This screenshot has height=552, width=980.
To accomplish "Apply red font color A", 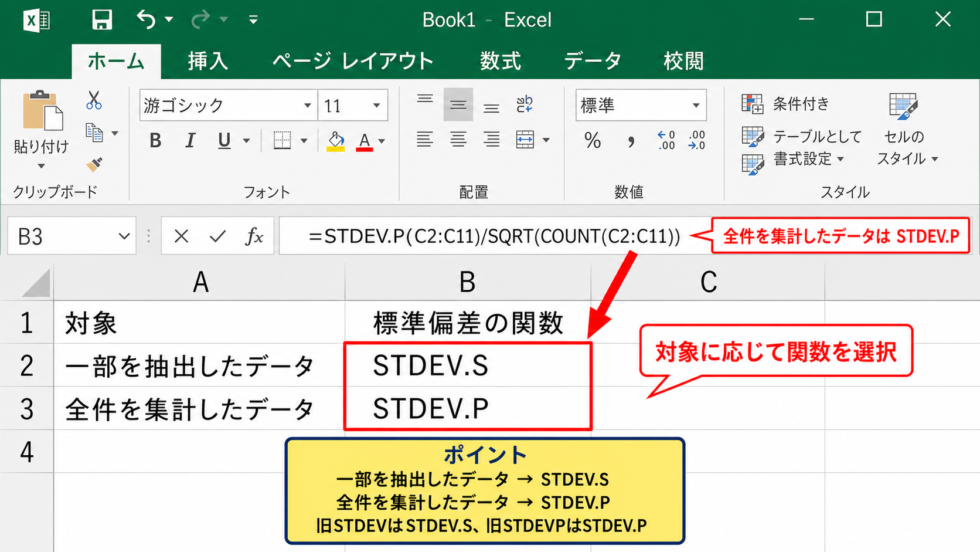I will click(x=365, y=141).
